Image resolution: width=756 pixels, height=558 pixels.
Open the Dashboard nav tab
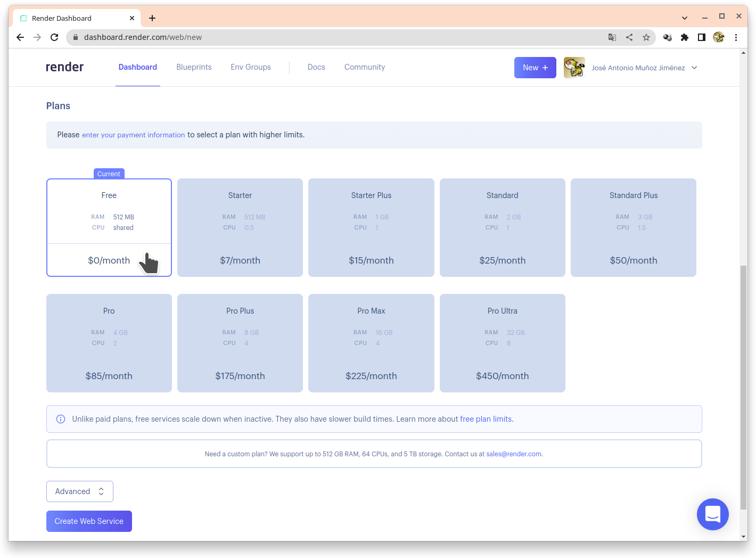[x=138, y=67]
